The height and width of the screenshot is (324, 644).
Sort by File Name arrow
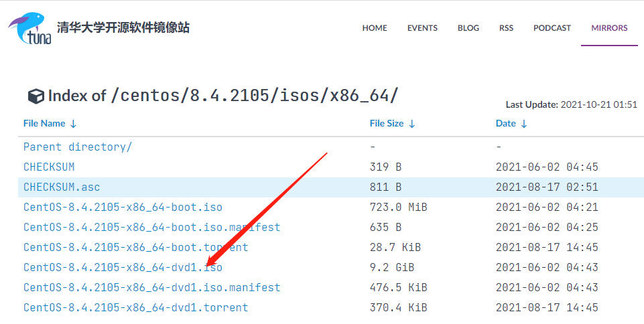point(73,124)
